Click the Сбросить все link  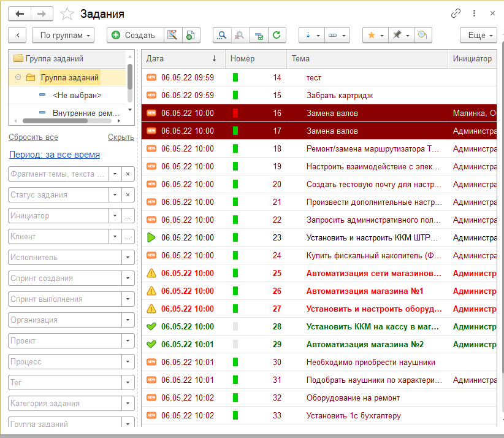(x=33, y=137)
